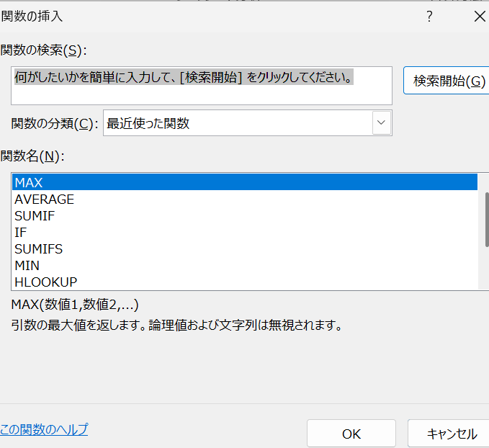Click the キャンセル button
Screen dimensions: 489x448
point(452,434)
